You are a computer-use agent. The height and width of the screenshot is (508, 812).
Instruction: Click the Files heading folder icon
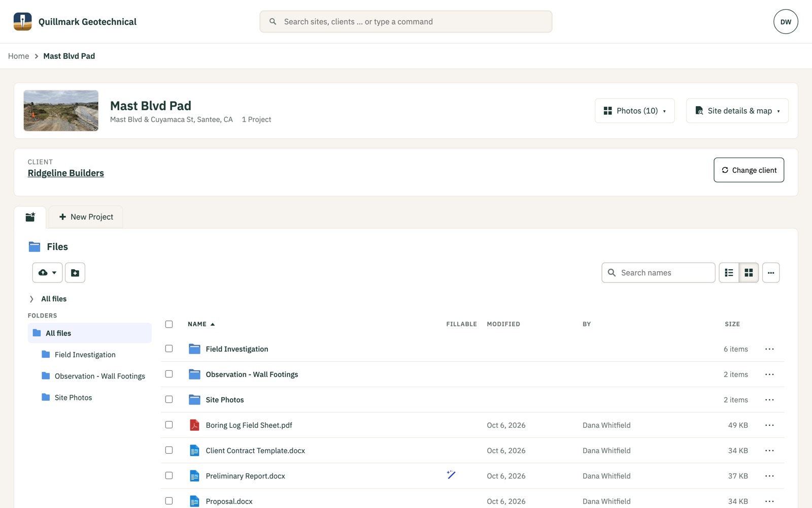(x=35, y=247)
